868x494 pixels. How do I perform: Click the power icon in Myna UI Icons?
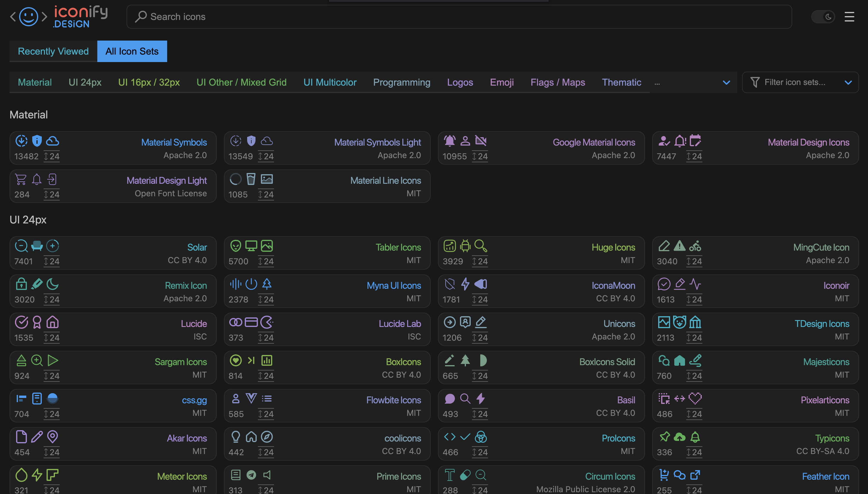(x=251, y=284)
